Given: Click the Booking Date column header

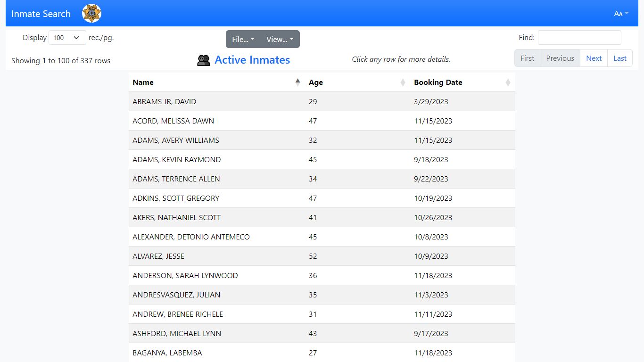Looking at the screenshot, I should coord(462,82).
